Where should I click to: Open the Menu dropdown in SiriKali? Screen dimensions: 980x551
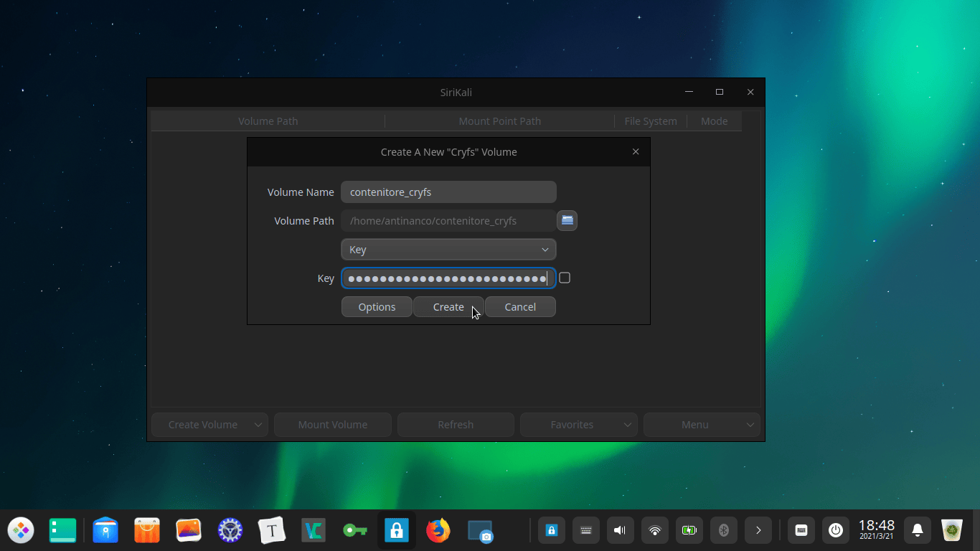702,425
